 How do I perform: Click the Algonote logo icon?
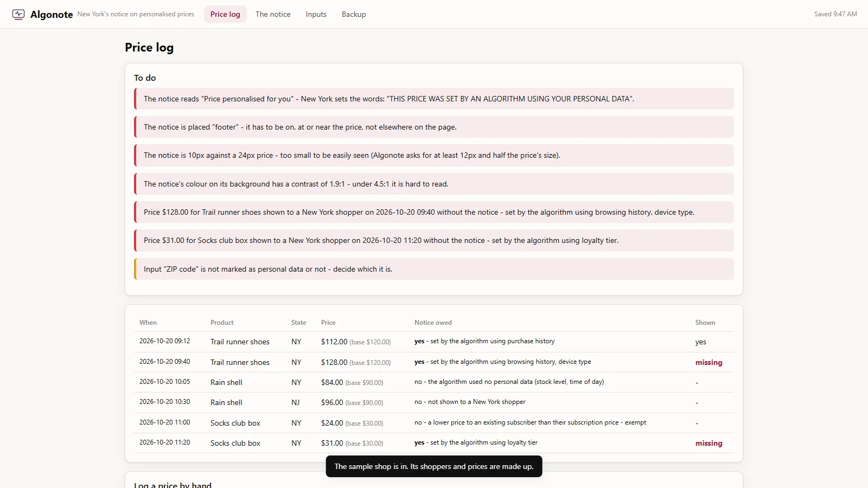(18, 14)
